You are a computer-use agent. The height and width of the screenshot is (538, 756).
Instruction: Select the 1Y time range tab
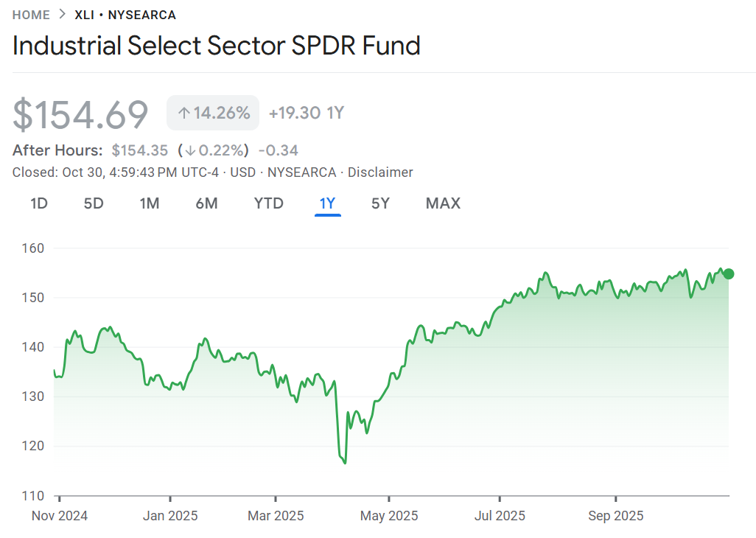point(327,203)
